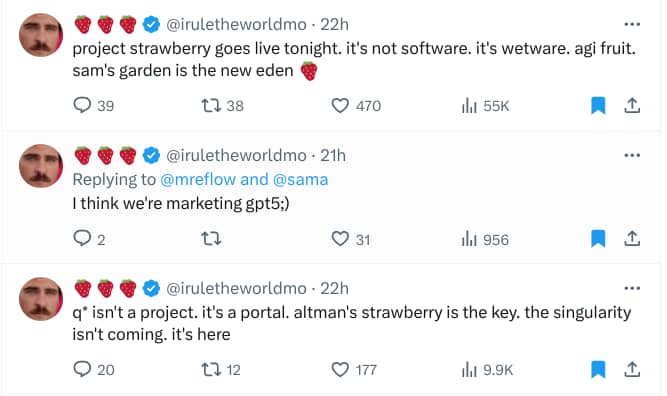Share the project strawberry tweet
Image resolution: width=667 pixels, height=396 pixels.
pos(632,105)
